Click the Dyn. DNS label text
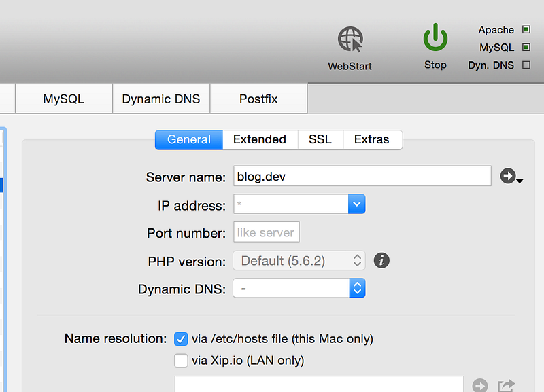Viewport: 544px width, 392px height. [x=491, y=65]
